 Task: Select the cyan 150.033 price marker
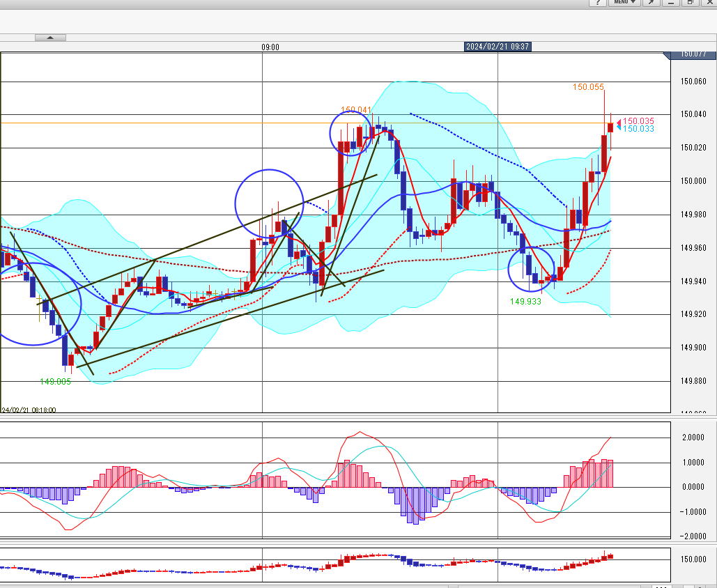pos(638,129)
